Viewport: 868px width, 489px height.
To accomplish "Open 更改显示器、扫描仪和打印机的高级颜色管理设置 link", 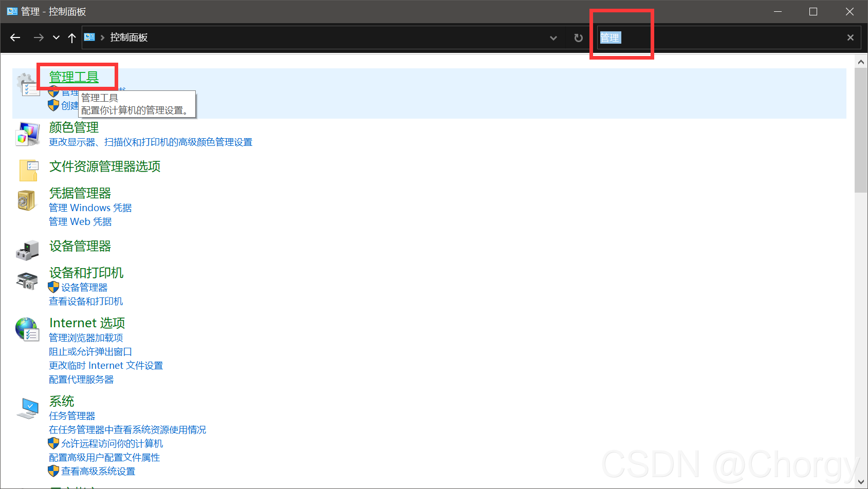I will click(151, 142).
